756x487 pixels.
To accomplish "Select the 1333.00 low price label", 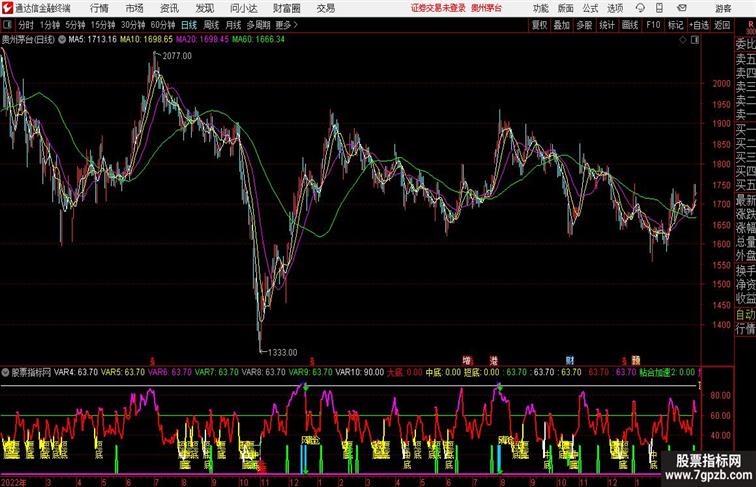I will pyautogui.click(x=283, y=352).
